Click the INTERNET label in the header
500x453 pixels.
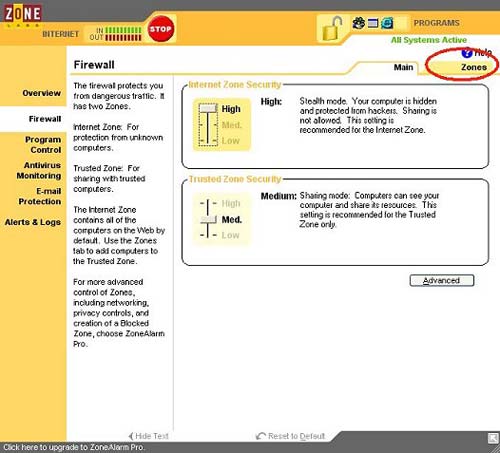(61, 34)
